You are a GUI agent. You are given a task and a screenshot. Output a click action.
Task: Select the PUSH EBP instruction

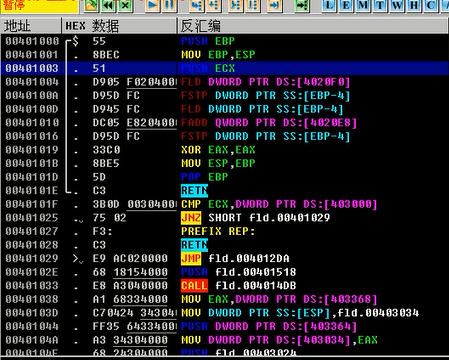click(x=208, y=41)
